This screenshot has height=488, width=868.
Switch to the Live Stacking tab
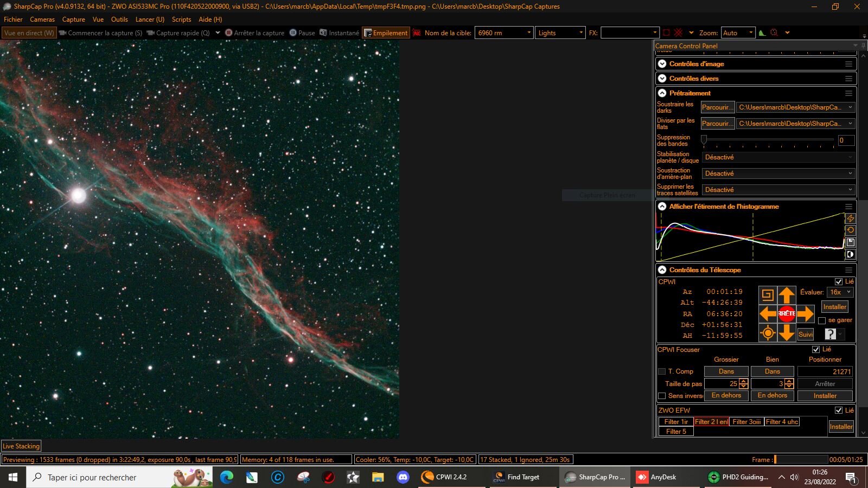21,446
